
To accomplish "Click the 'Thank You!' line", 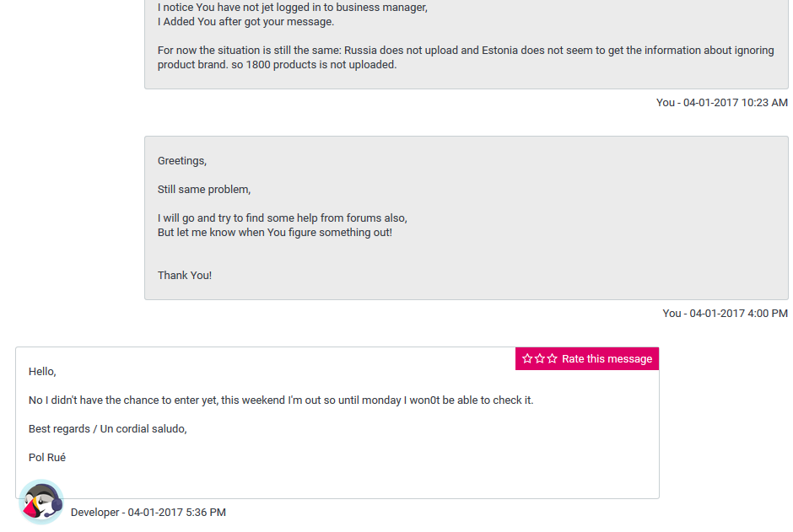I will click(185, 276).
